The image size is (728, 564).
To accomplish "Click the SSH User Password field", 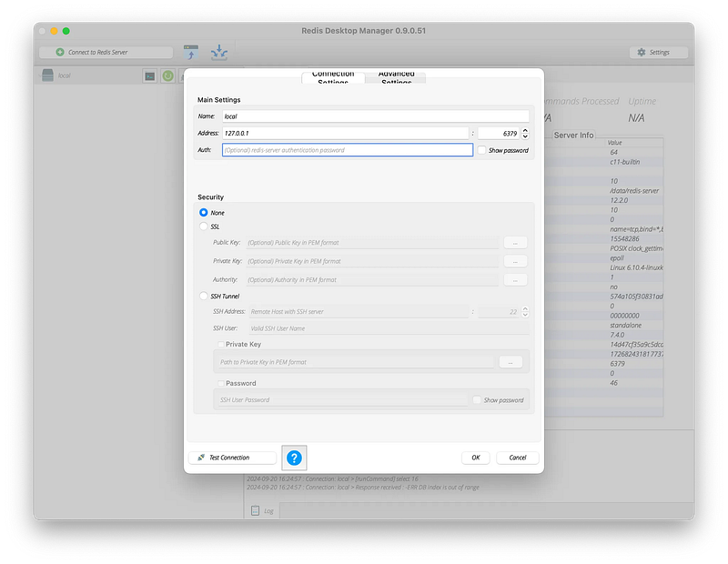I will tap(343, 399).
